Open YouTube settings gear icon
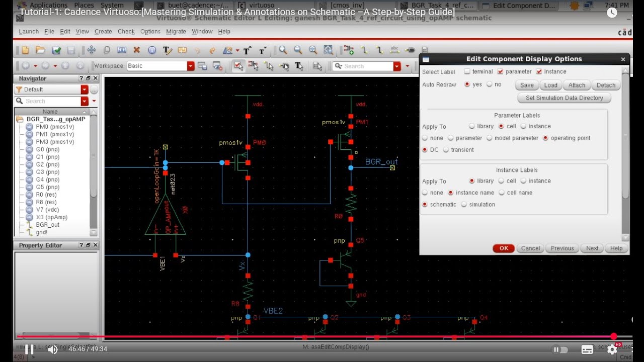 pyautogui.click(x=612, y=349)
